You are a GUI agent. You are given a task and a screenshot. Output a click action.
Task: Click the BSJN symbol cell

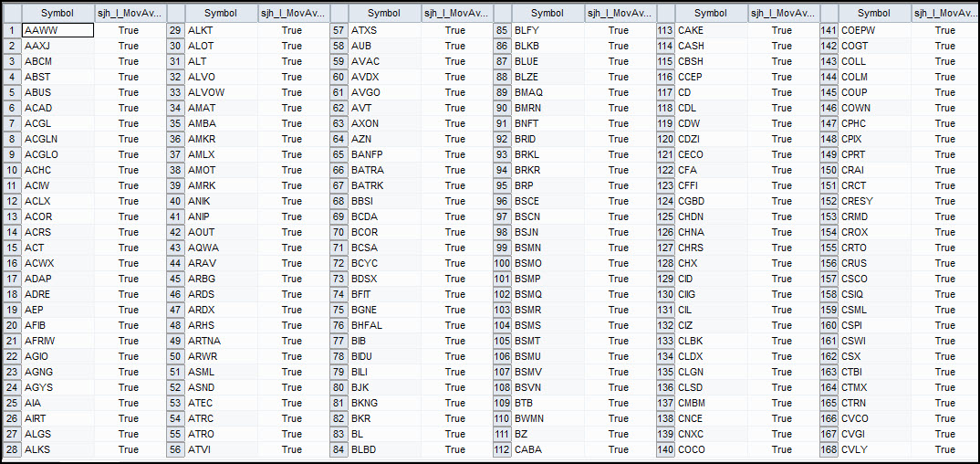[x=548, y=232]
